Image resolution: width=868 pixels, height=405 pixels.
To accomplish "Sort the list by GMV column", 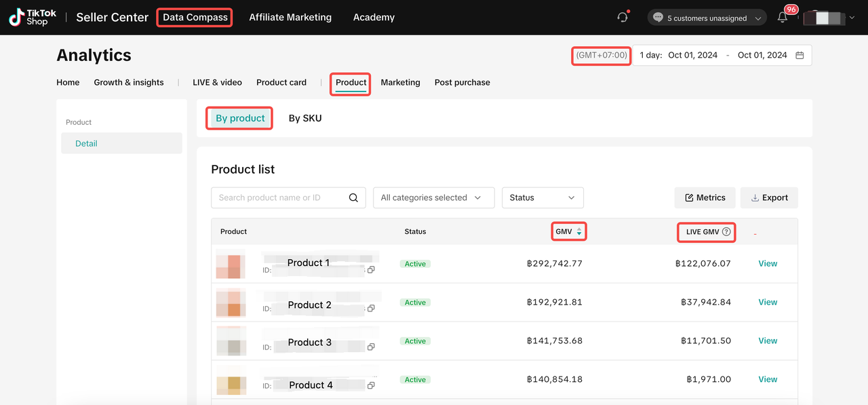I will pos(578,232).
